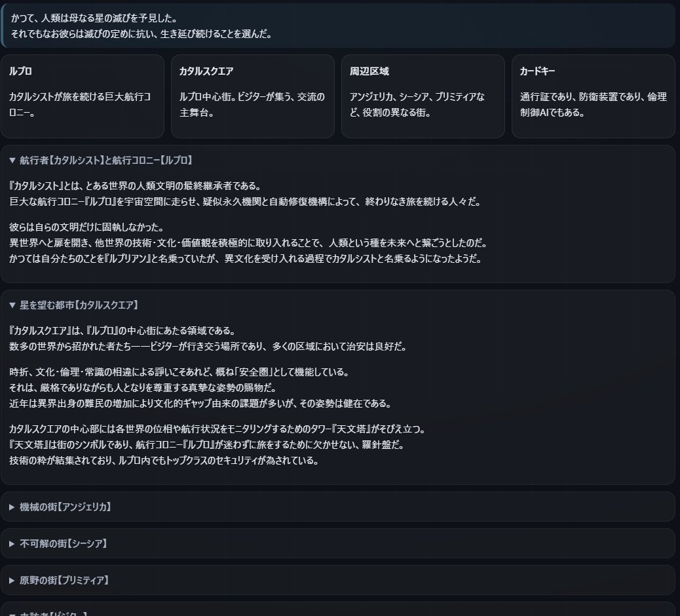Expand the 原野の街【プリミティア】 section

[x=59, y=581]
